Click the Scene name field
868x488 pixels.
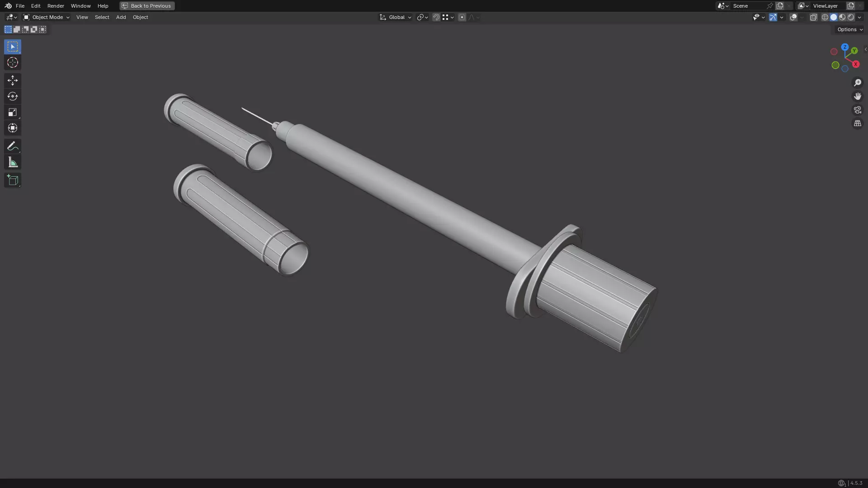click(x=748, y=6)
